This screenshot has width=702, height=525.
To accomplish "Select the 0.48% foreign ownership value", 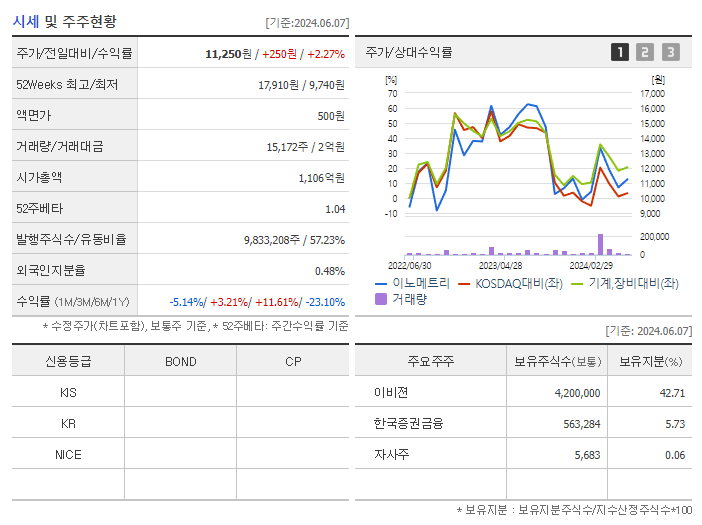I will pyautogui.click(x=330, y=271).
